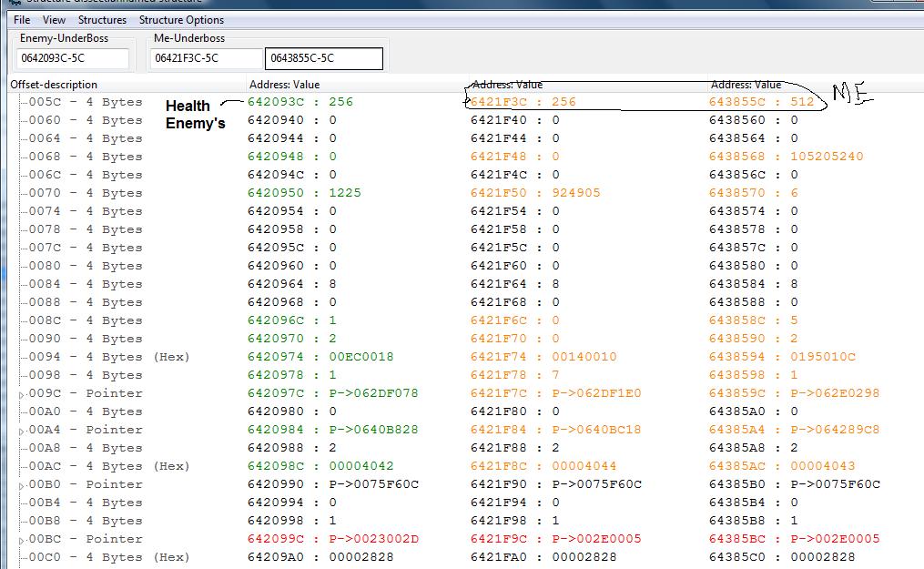
Task: Click the value 64385C0 : 00002828
Action: [x=782, y=557]
